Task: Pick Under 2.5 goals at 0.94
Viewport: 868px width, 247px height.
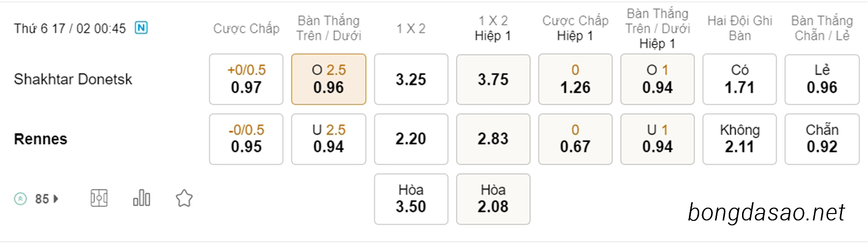Action: tap(329, 139)
